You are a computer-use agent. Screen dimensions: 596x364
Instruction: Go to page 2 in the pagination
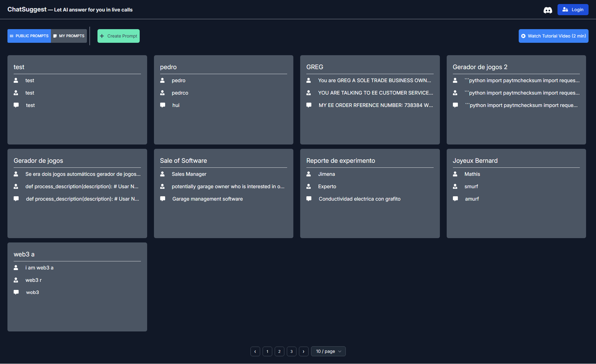(279, 351)
